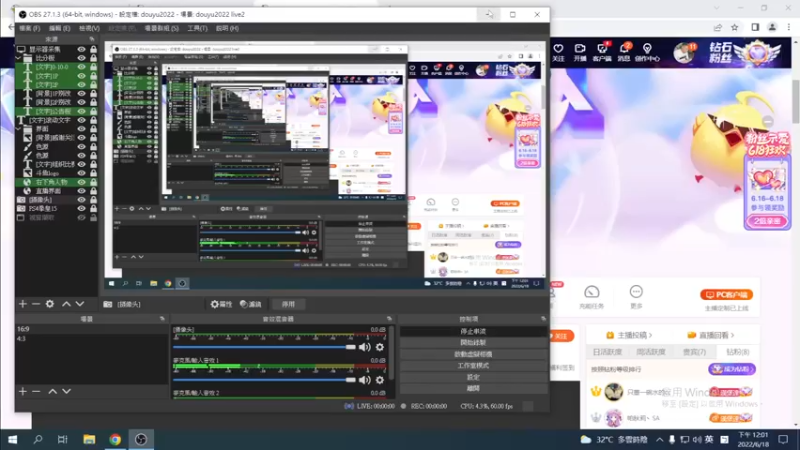Open 消息 bell icon on Douyu header
This screenshot has height=450, width=800.
click(x=624, y=52)
